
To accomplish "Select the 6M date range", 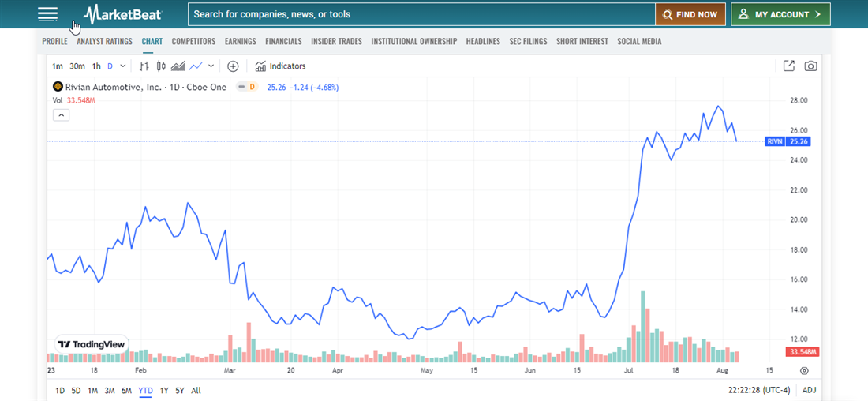I will (127, 391).
